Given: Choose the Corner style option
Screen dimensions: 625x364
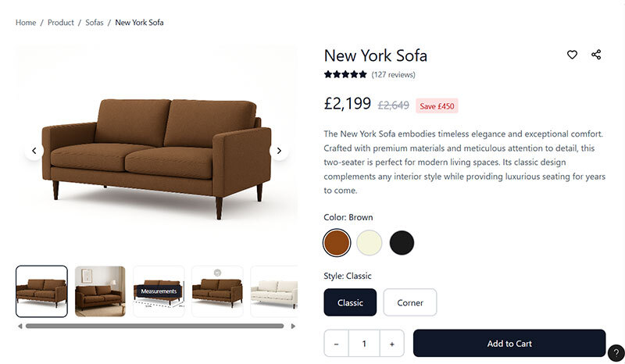Looking at the screenshot, I should (410, 302).
